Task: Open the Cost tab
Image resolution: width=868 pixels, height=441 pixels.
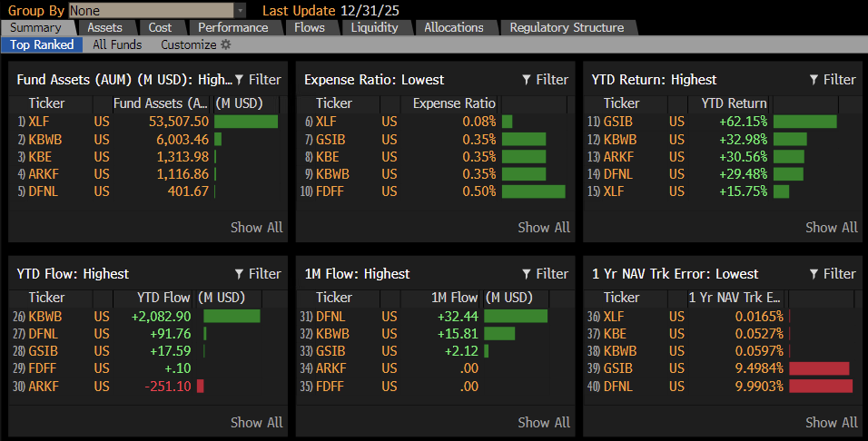Action: (x=160, y=27)
